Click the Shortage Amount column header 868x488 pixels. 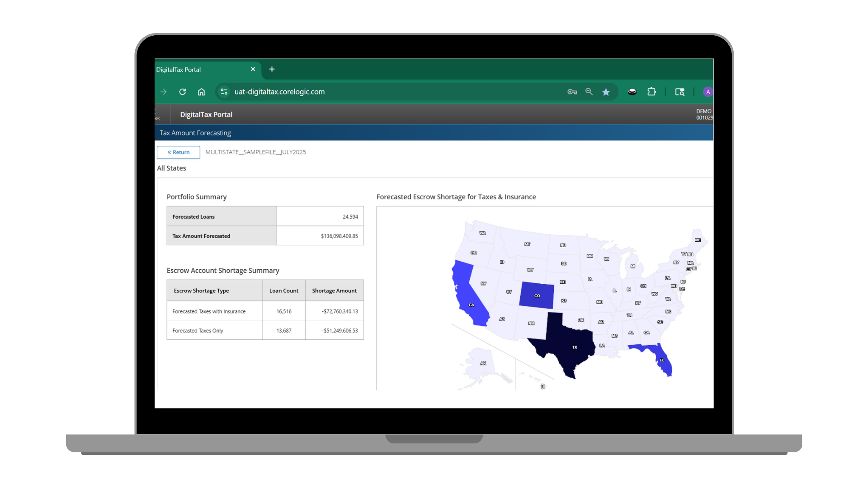(334, 291)
